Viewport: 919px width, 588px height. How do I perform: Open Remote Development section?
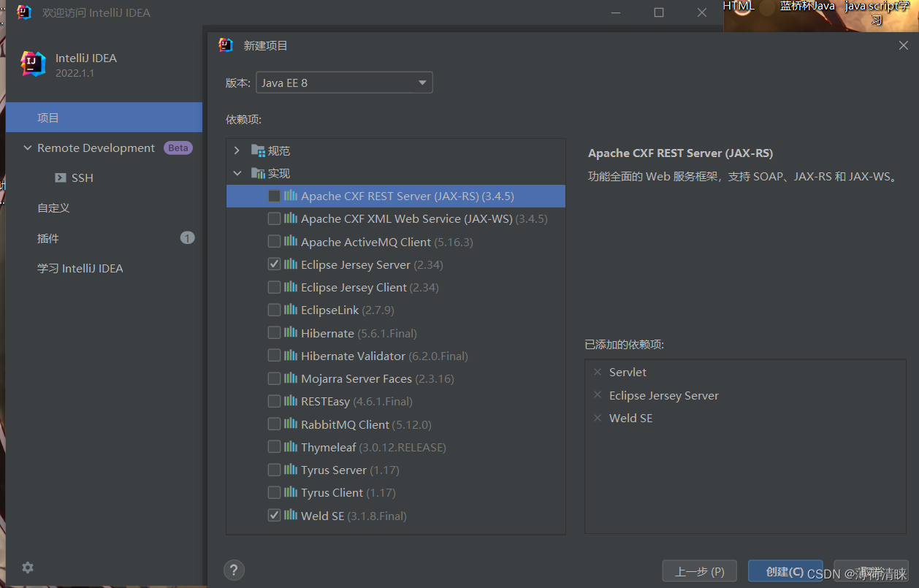click(x=104, y=148)
